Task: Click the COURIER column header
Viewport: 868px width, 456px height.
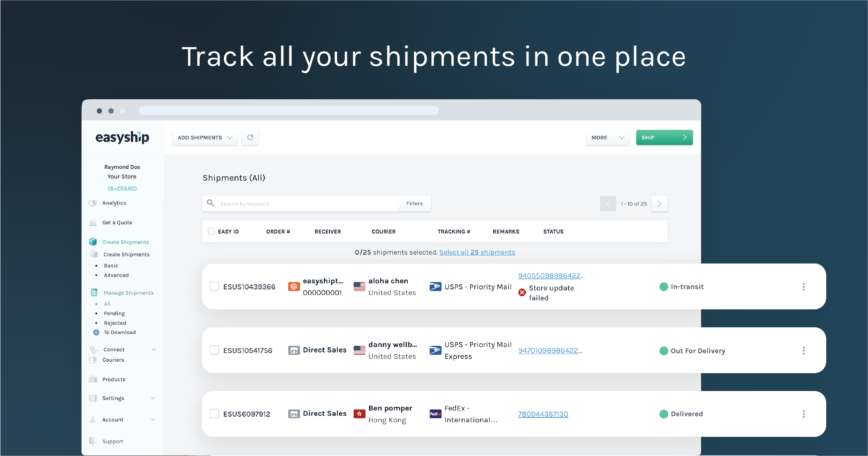Action: click(x=383, y=232)
